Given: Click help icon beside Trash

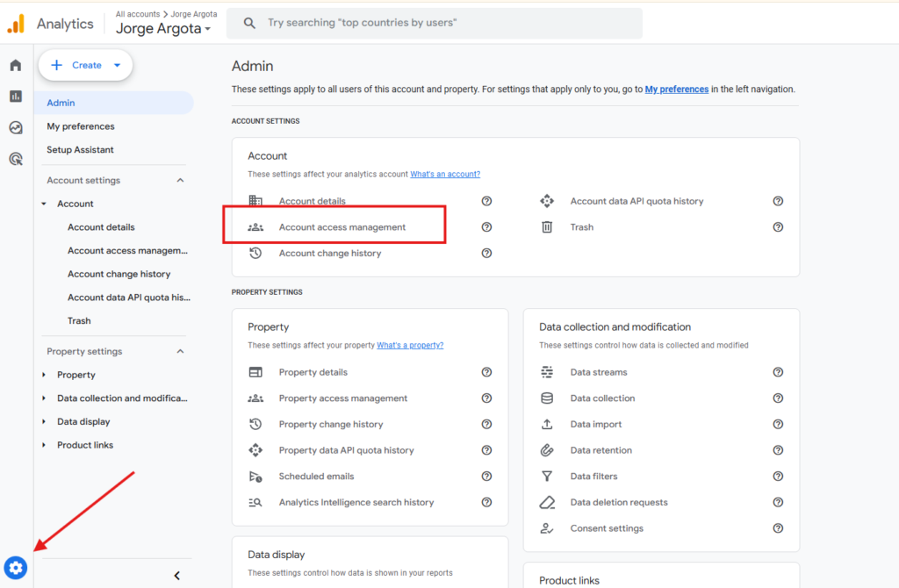Looking at the screenshot, I should (x=778, y=227).
